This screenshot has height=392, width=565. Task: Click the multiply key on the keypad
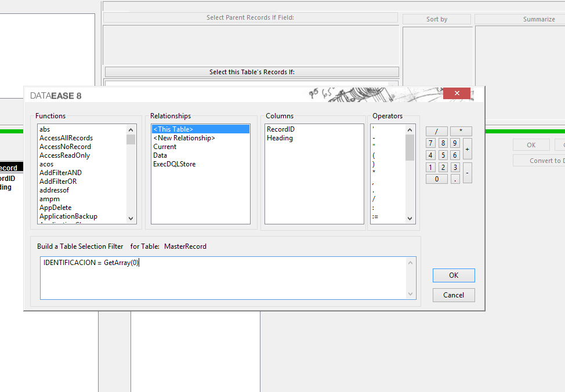click(461, 131)
